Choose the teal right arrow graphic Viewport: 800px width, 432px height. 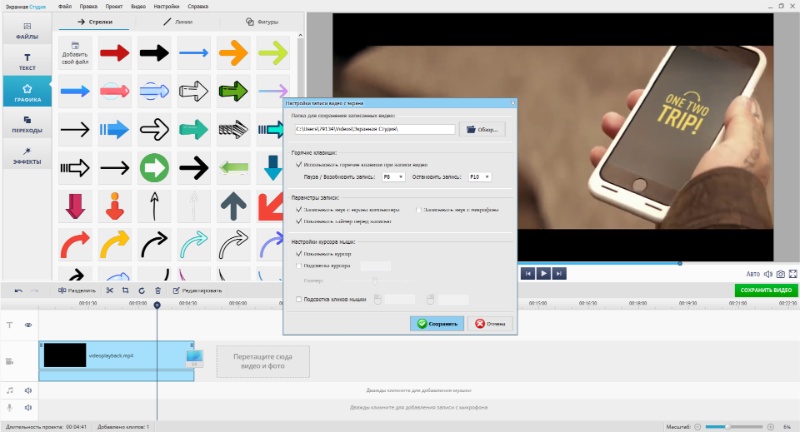coord(194,129)
